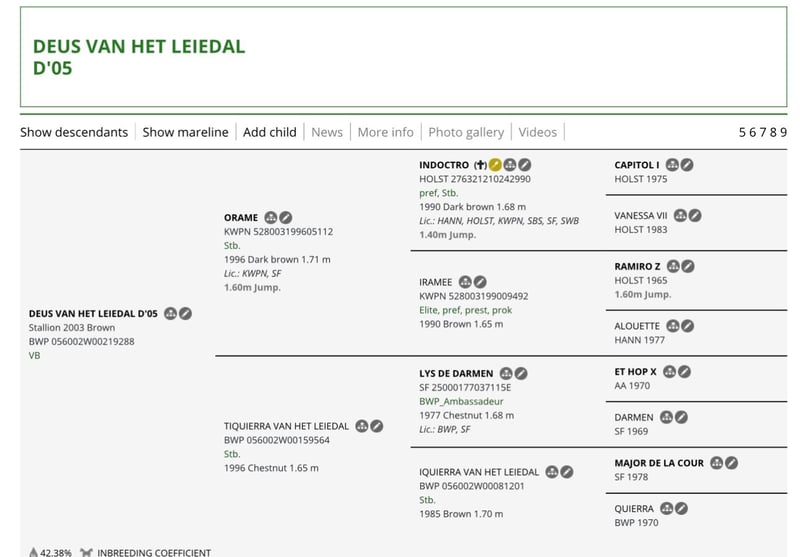
Task: Open the Iramee horse page
Action: 436,283
